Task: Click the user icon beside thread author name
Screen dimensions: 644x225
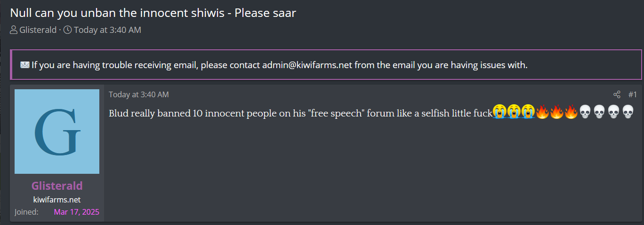Action: click(14, 30)
